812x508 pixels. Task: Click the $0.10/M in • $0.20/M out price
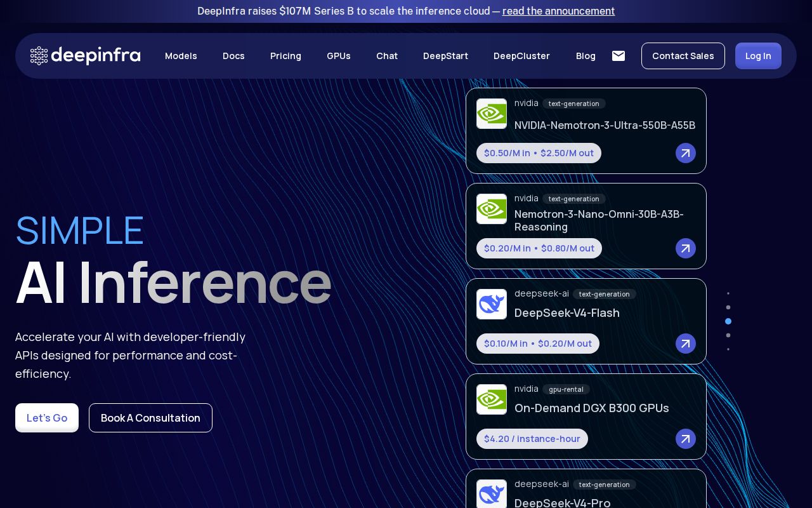(538, 344)
